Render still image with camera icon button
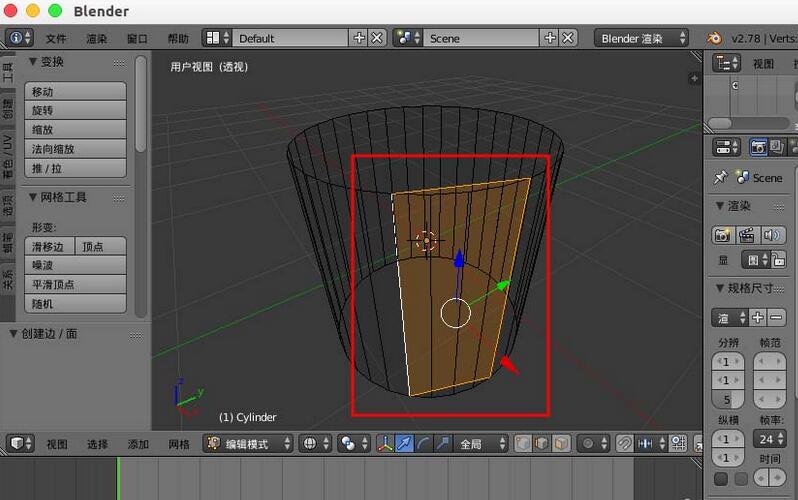The image size is (798, 500). [x=723, y=235]
